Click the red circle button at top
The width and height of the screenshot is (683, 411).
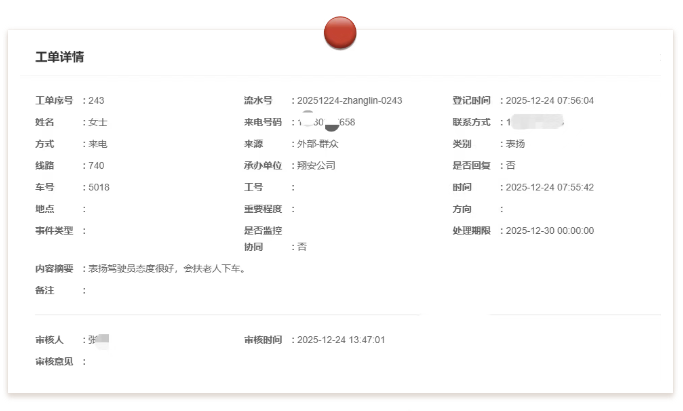[340, 32]
